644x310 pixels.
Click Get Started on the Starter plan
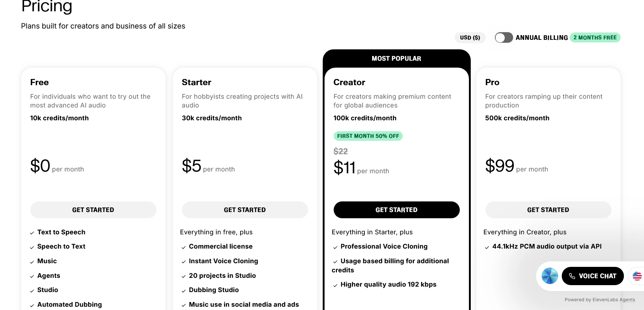245,210
